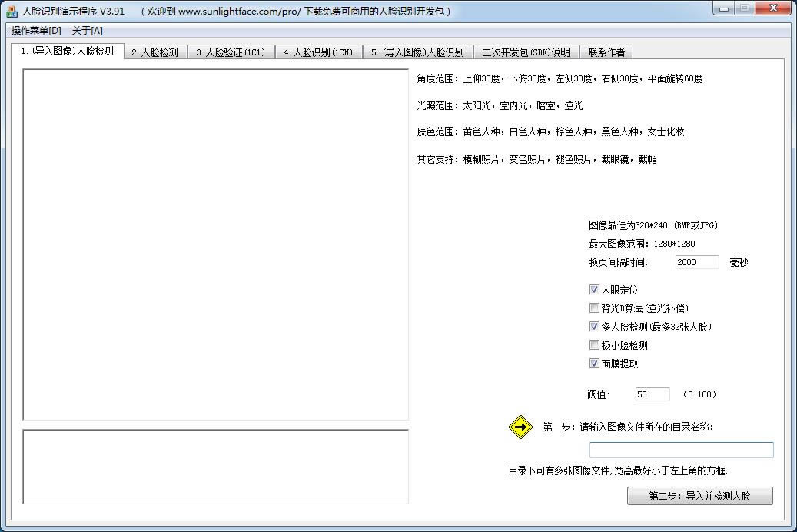This screenshot has height=532, width=797.
Task: Select the 1.(导入图像)人脸检测 tab
Action: click(68, 51)
